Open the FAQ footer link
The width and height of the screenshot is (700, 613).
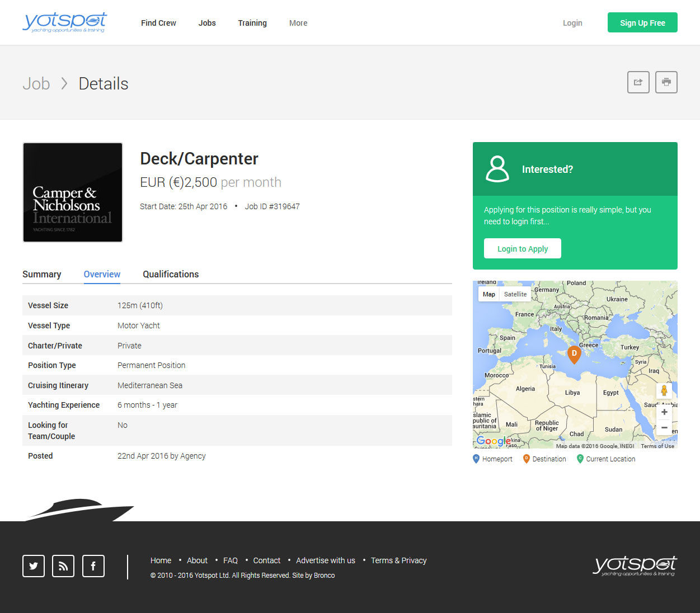coord(231,560)
